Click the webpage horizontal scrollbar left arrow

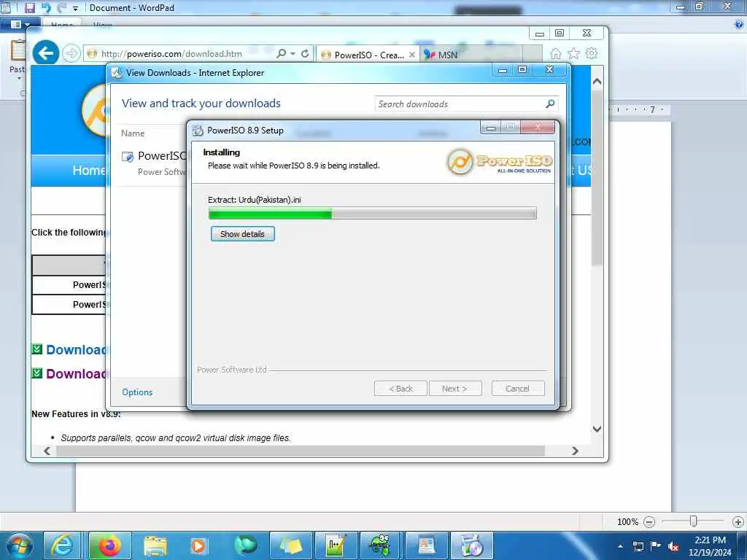point(47,451)
